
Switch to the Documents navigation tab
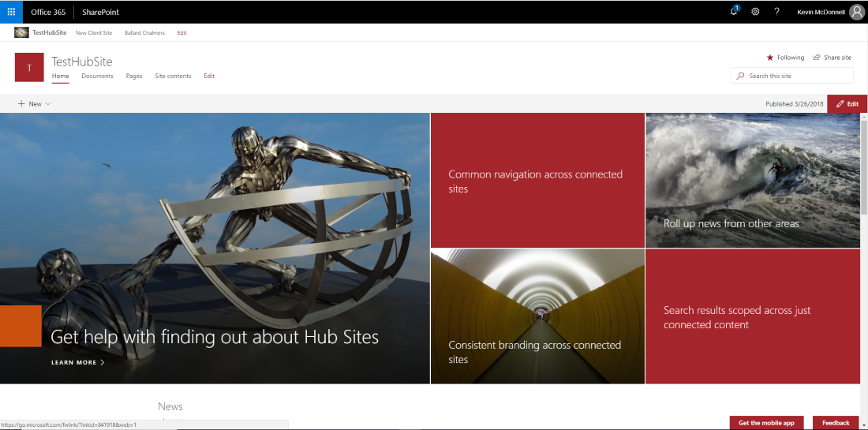coord(97,76)
